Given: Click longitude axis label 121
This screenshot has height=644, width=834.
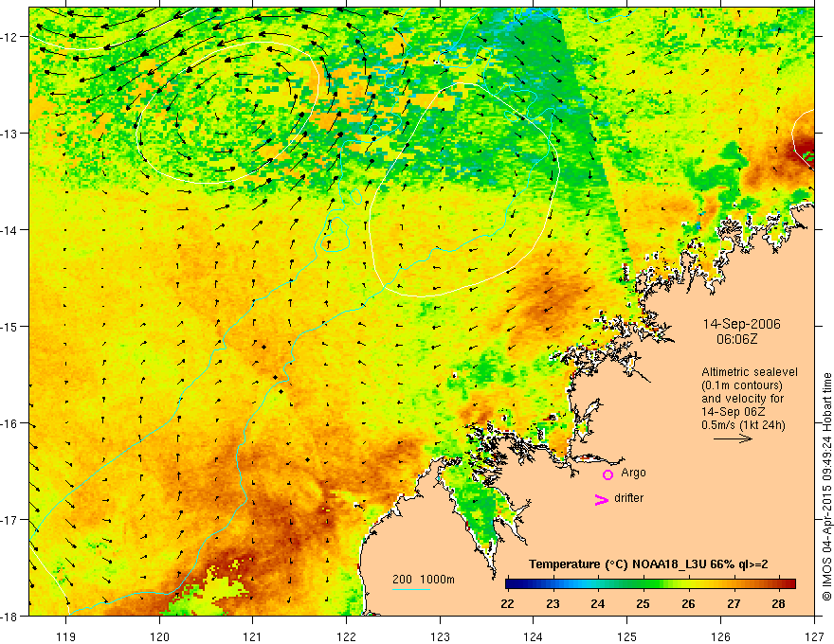Looking at the screenshot, I should tap(253, 636).
